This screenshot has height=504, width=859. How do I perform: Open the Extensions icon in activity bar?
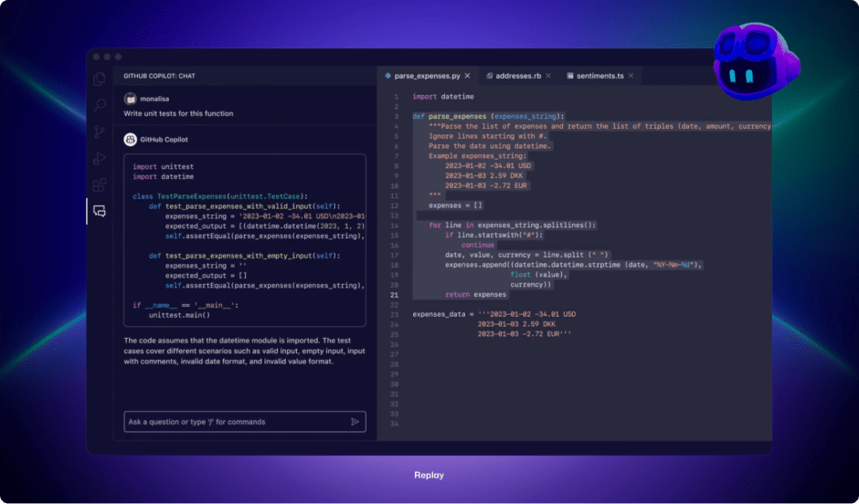pos(100,185)
